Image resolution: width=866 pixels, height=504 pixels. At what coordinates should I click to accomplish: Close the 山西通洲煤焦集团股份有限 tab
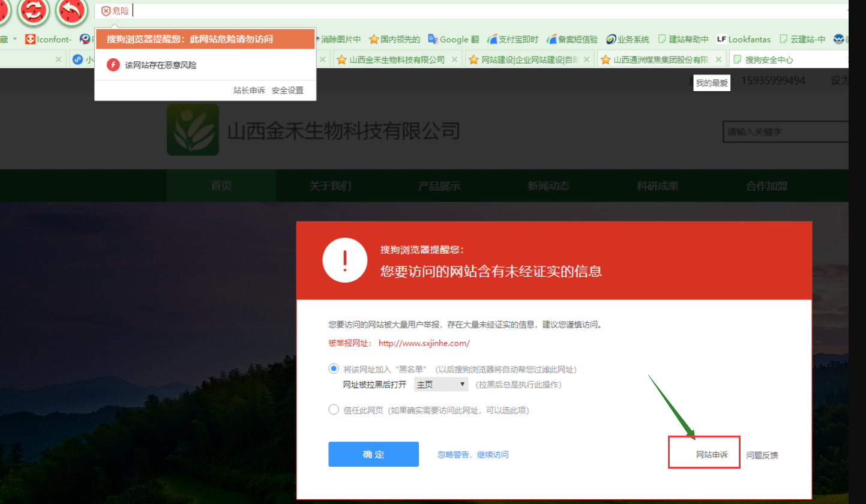click(x=718, y=59)
